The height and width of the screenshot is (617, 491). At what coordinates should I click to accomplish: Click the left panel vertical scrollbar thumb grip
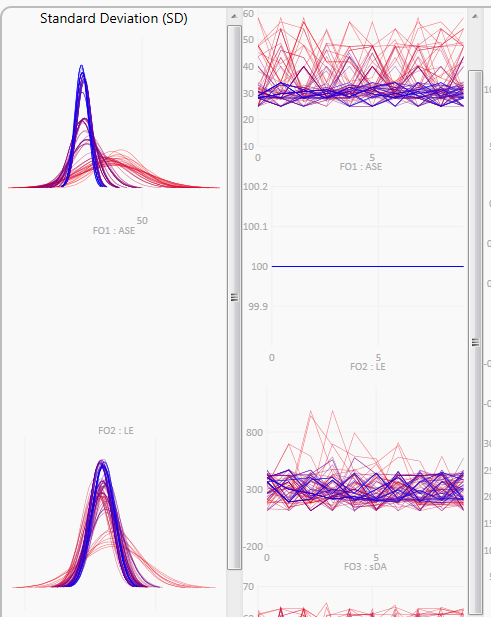[x=234, y=297]
